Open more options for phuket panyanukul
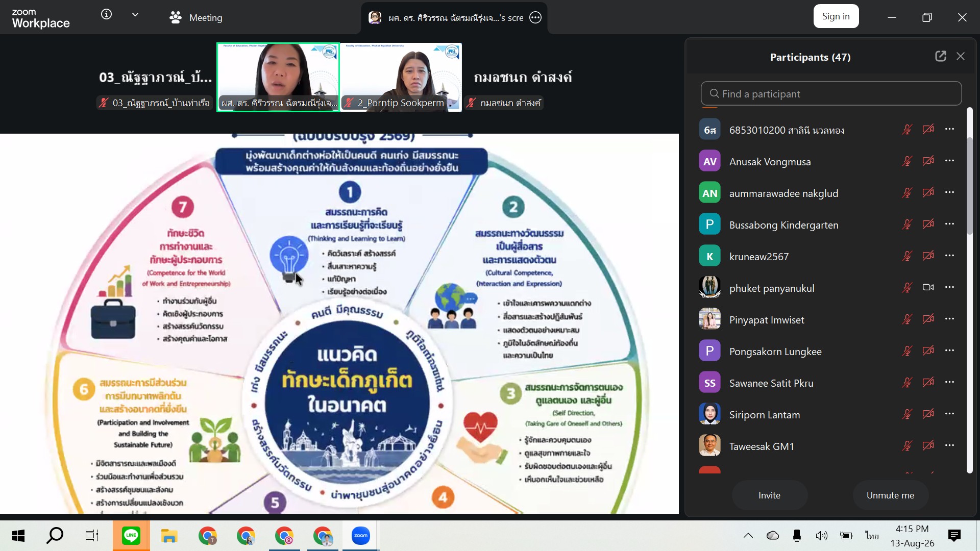 949,287
